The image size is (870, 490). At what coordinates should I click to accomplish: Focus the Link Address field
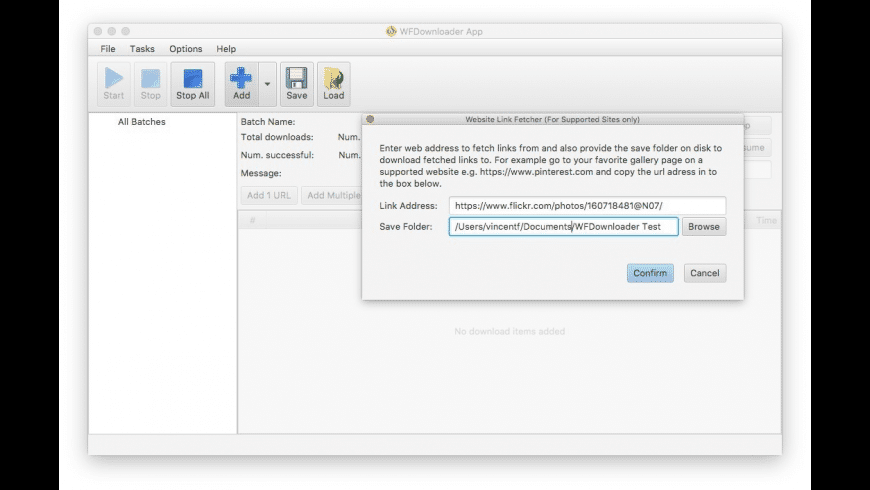pos(587,205)
